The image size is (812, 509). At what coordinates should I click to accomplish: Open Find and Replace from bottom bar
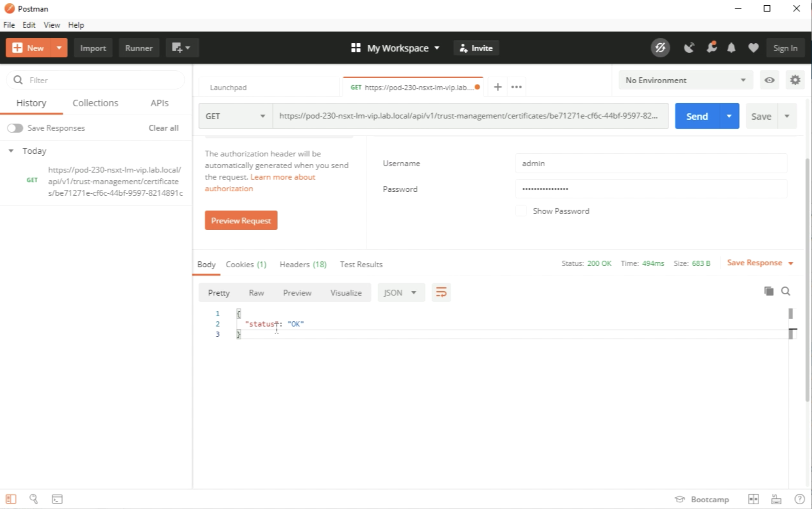click(x=33, y=499)
